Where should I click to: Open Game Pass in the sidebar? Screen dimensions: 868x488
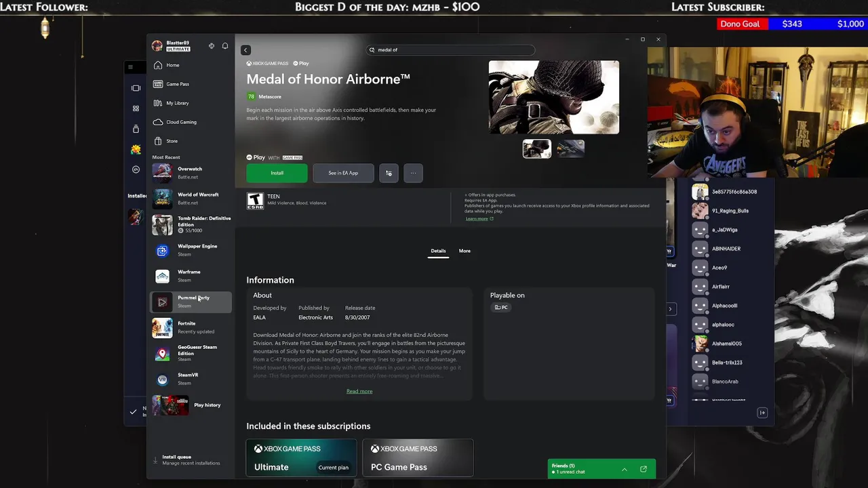pos(191,84)
